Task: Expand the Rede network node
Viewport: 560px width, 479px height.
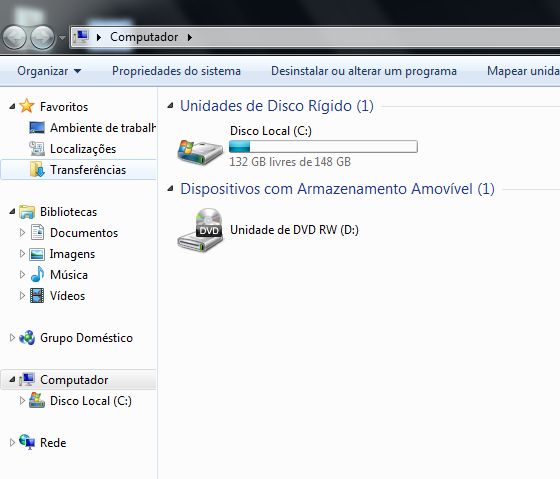Action: click(x=12, y=443)
